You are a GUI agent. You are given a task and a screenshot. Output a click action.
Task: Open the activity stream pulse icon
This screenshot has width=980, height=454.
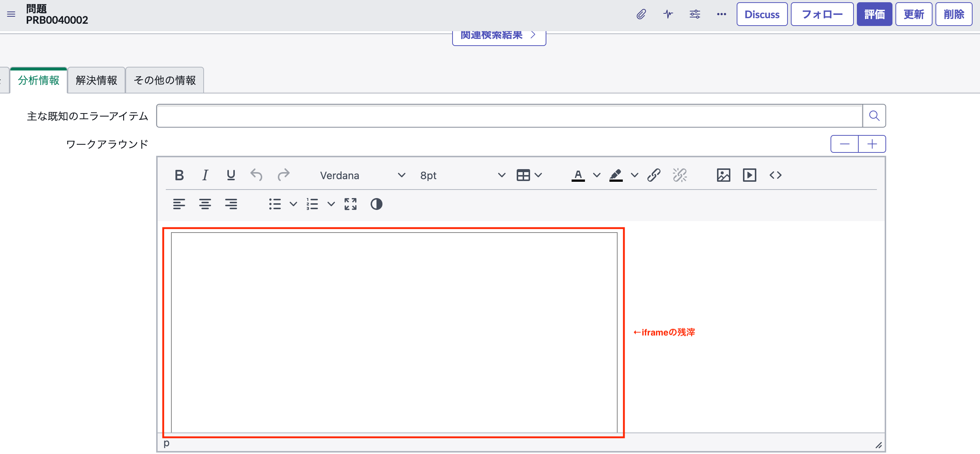pos(668,14)
